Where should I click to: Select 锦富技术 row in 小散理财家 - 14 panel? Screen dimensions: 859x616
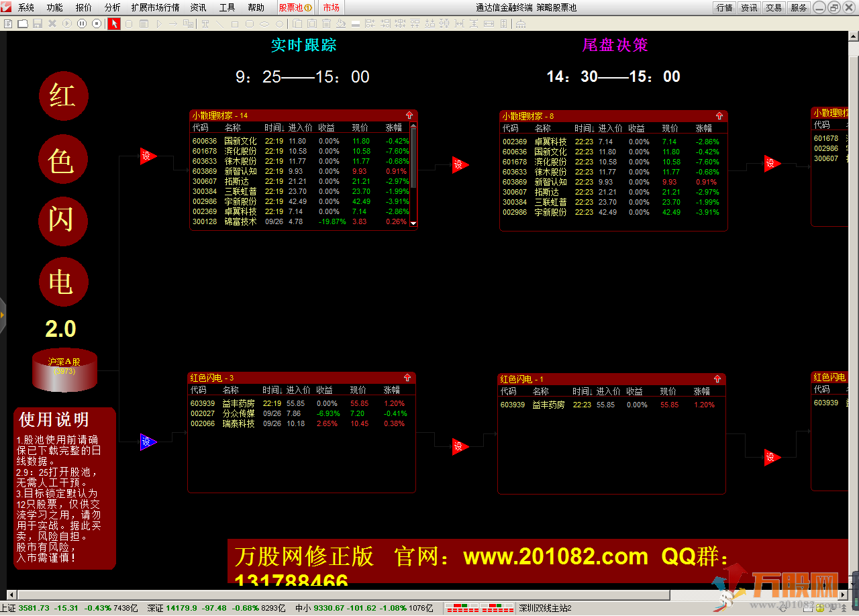point(301,222)
